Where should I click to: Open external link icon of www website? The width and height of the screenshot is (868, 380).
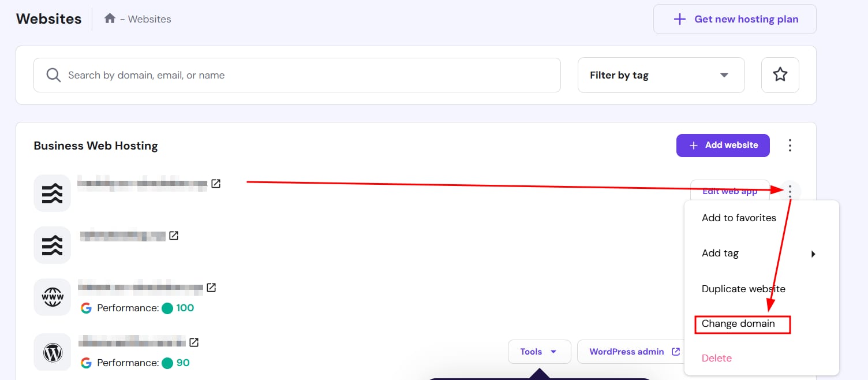[x=212, y=287]
